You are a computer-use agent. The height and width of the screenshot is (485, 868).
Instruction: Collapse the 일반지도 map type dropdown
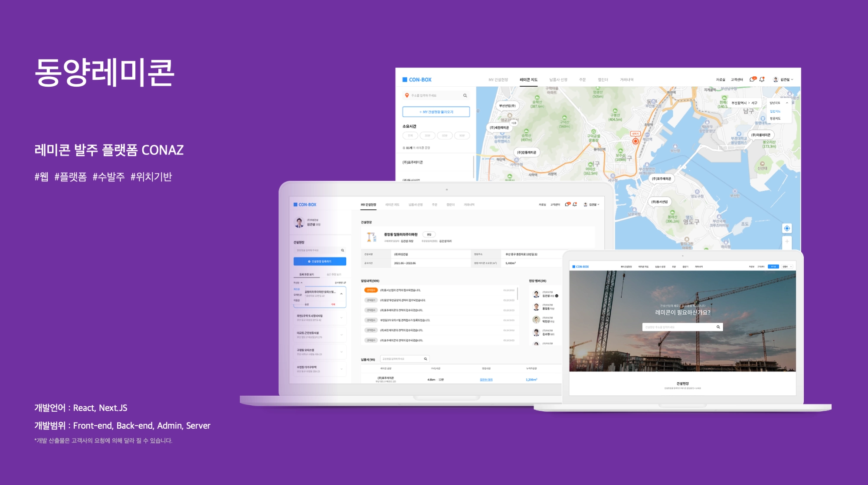(787, 103)
